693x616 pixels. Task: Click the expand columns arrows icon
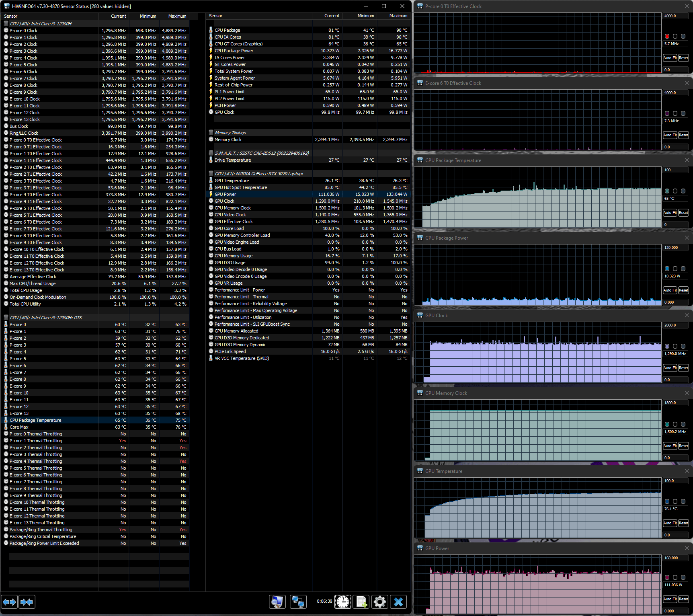tap(9, 602)
